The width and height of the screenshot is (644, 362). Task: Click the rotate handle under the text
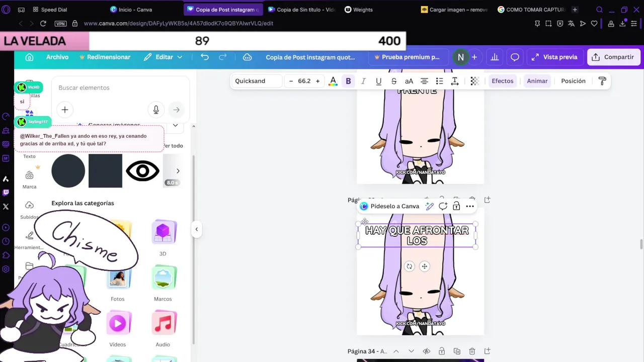click(410, 266)
